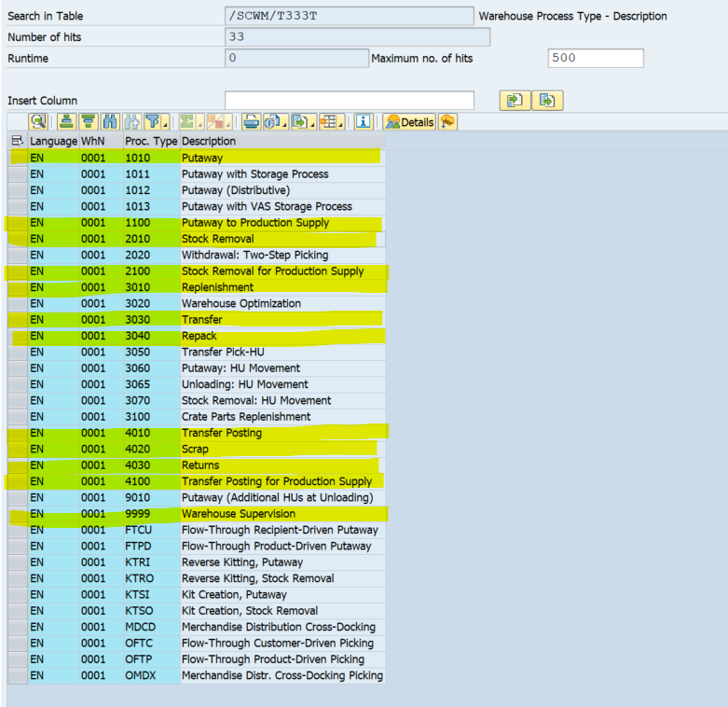Click the 'Putaway with VAS Storage Process' cell
The height and width of the screenshot is (707, 728).
282,206
